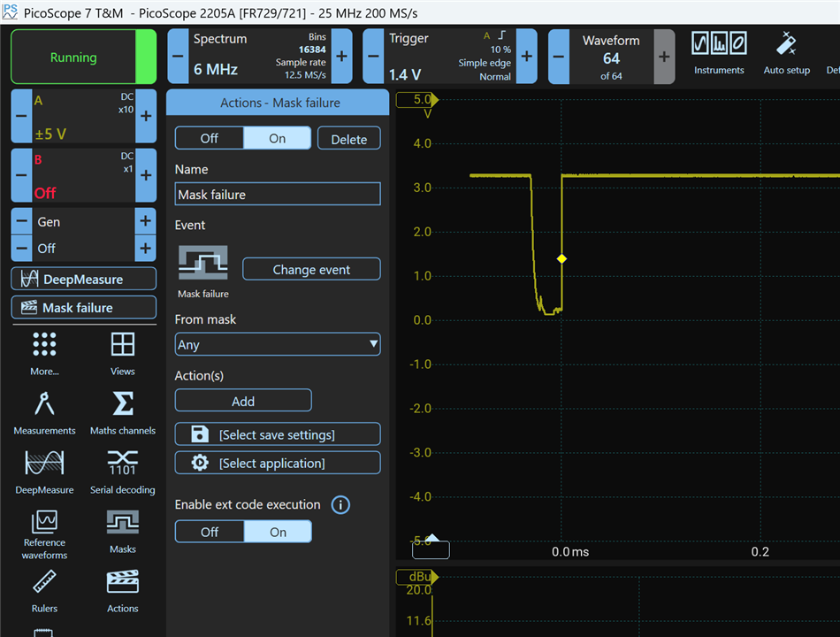Switch action Mask failure Off
Image resolution: width=840 pixels, height=637 pixels.
(210, 138)
